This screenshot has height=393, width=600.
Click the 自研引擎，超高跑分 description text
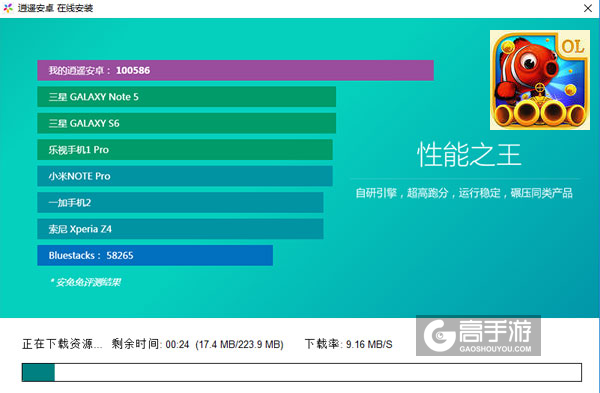click(x=464, y=193)
